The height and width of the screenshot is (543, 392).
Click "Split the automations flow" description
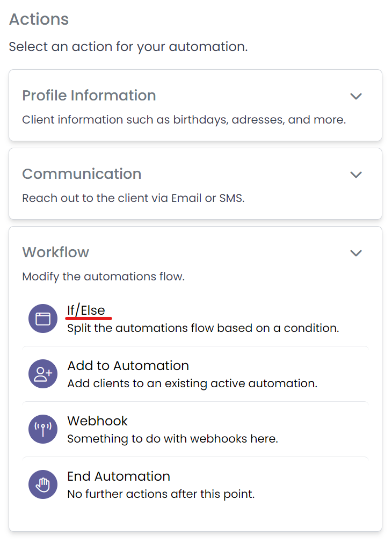click(x=203, y=328)
